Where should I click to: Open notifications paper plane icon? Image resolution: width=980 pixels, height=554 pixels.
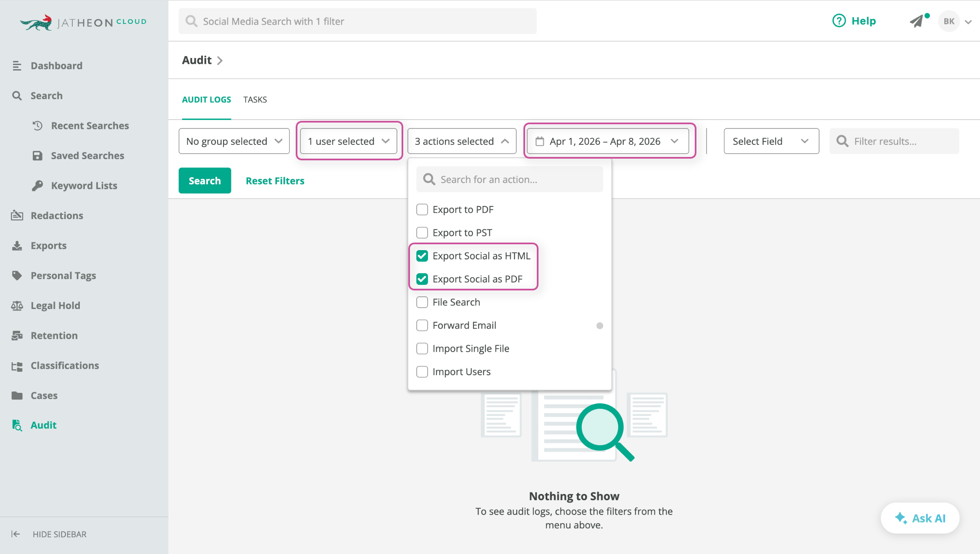[x=917, y=21]
